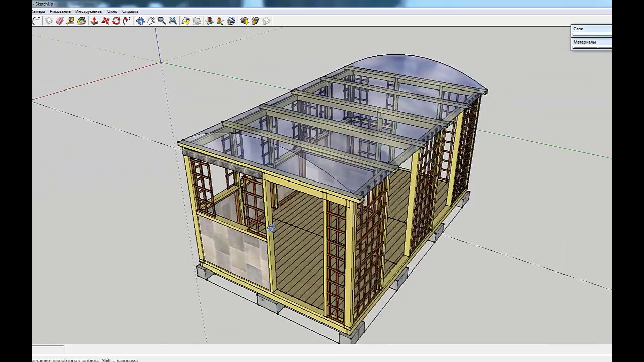Activate the Orbit camera tool
The height and width of the screenshot is (362, 644).
point(140,21)
